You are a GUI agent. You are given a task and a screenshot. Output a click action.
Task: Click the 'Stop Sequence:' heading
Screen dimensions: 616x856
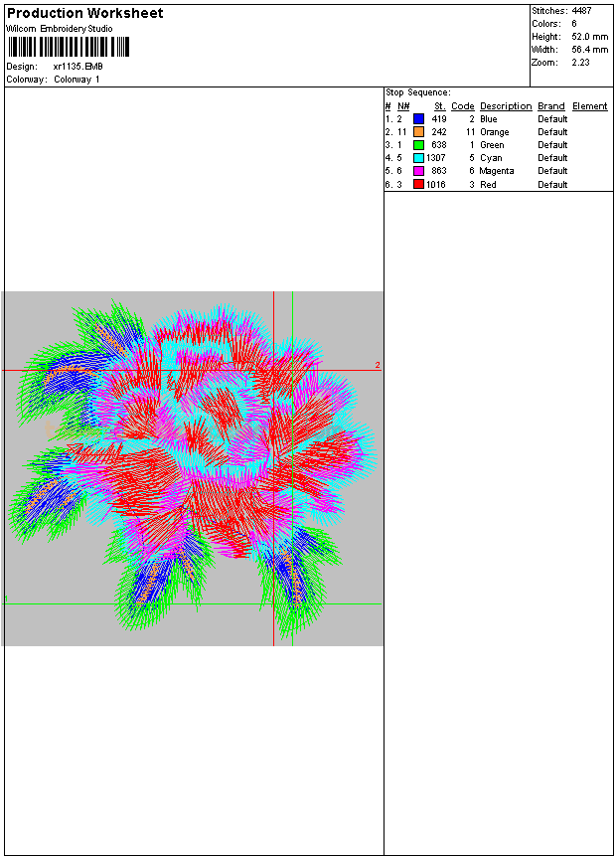tap(418, 92)
